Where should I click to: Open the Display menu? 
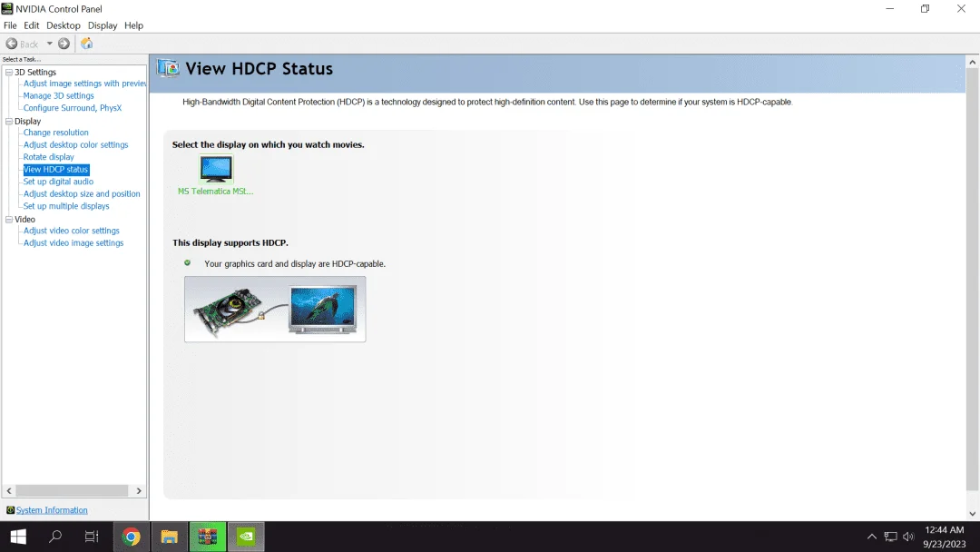103,25
